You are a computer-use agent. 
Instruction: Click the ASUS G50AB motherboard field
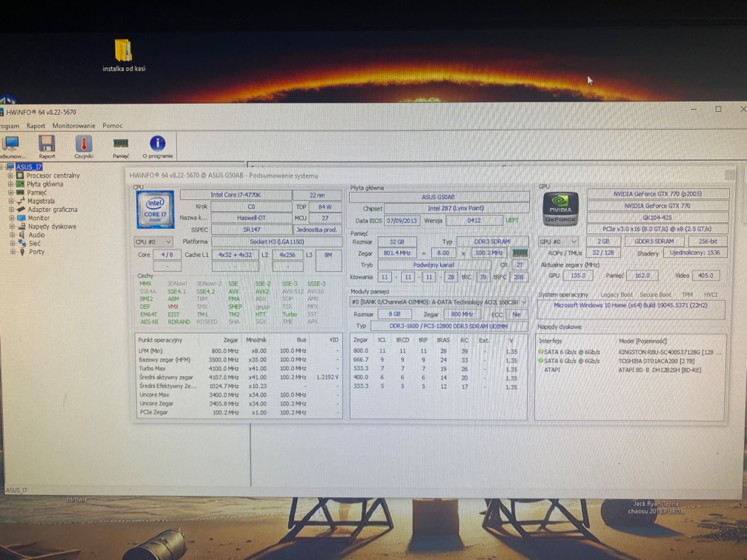point(439,197)
